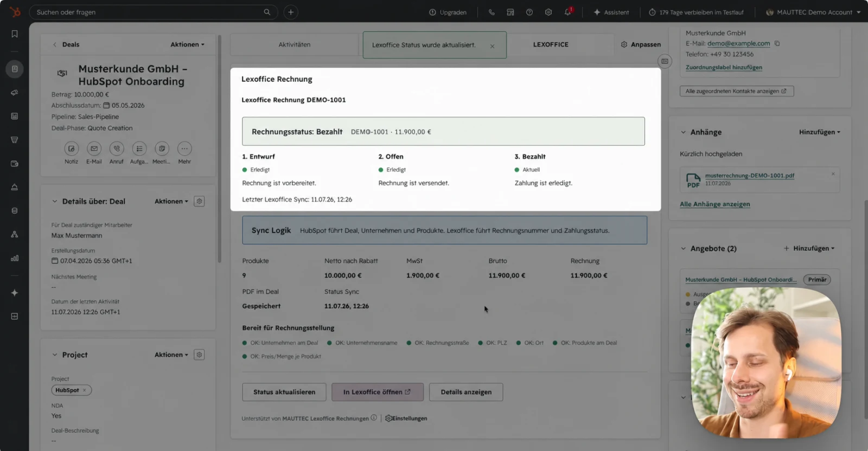Image resolution: width=868 pixels, height=451 pixels.
Task: Open the Assistent in top bar
Action: (611, 12)
